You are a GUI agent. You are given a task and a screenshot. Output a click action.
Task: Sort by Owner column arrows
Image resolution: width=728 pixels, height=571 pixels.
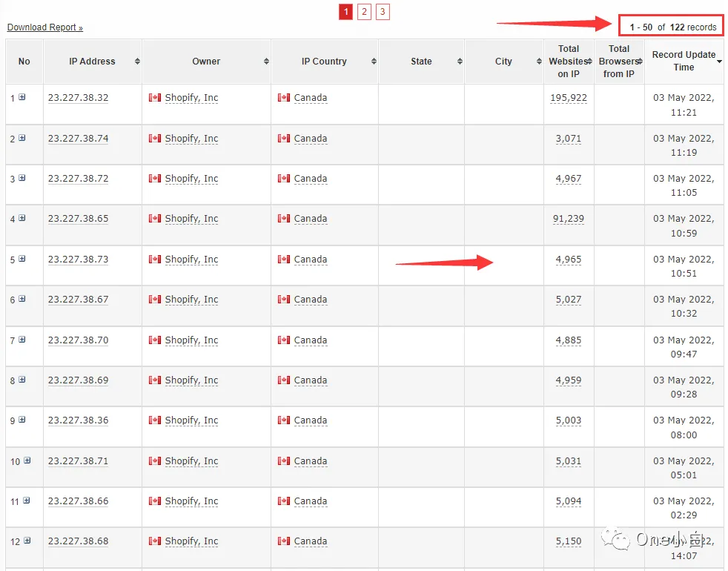click(266, 62)
